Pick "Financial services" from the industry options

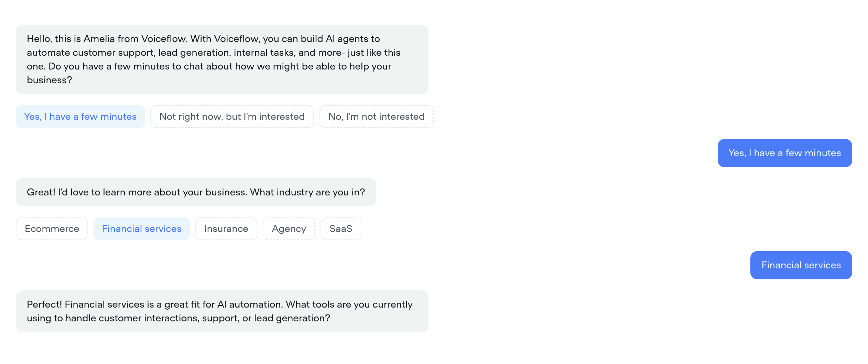(141, 228)
